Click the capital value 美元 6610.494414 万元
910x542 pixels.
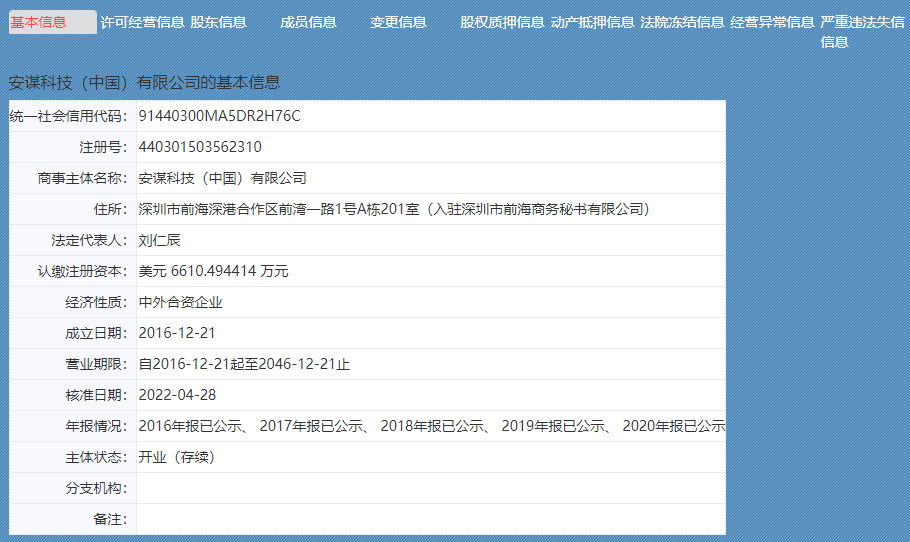pyautogui.click(x=213, y=271)
